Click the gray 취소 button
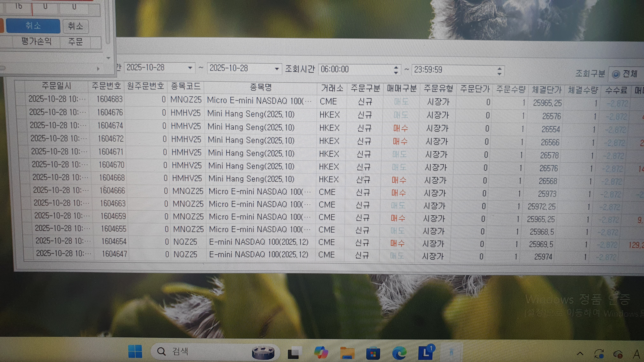This screenshot has height=362, width=644. coord(76,26)
